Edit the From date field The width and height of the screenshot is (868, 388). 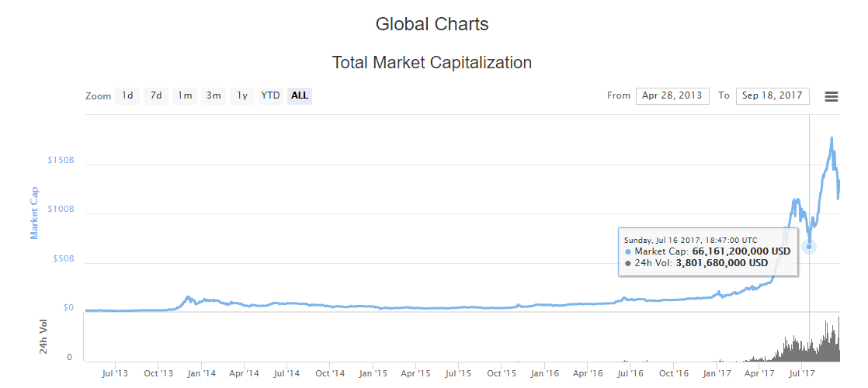(x=672, y=95)
